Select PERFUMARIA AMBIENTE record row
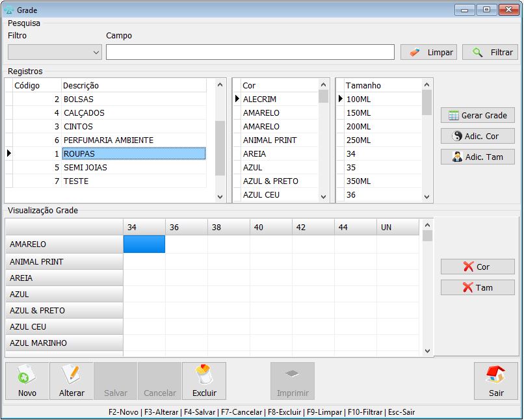 109,140
